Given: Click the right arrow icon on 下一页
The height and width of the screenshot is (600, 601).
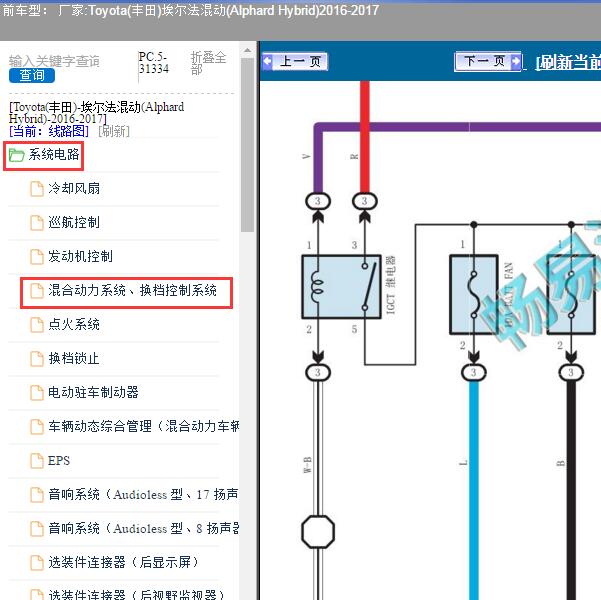Looking at the screenshot, I should [x=516, y=61].
